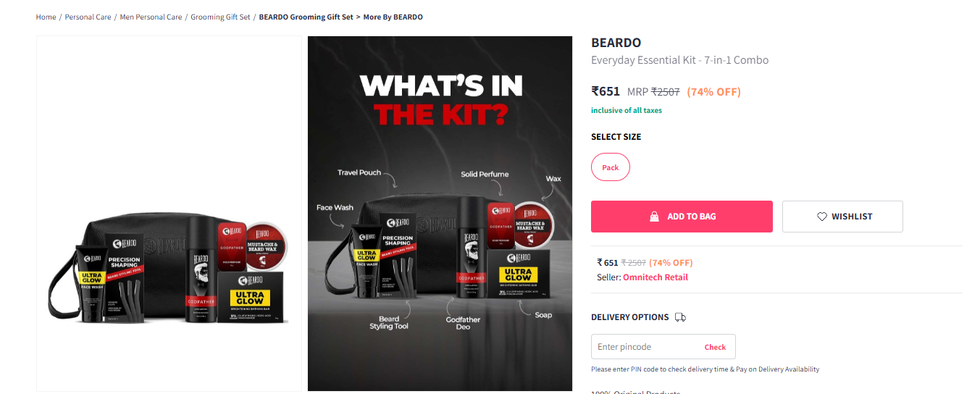Save product with Wishlist button
This screenshot has width=980, height=394.
pyautogui.click(x=842, y=217)
